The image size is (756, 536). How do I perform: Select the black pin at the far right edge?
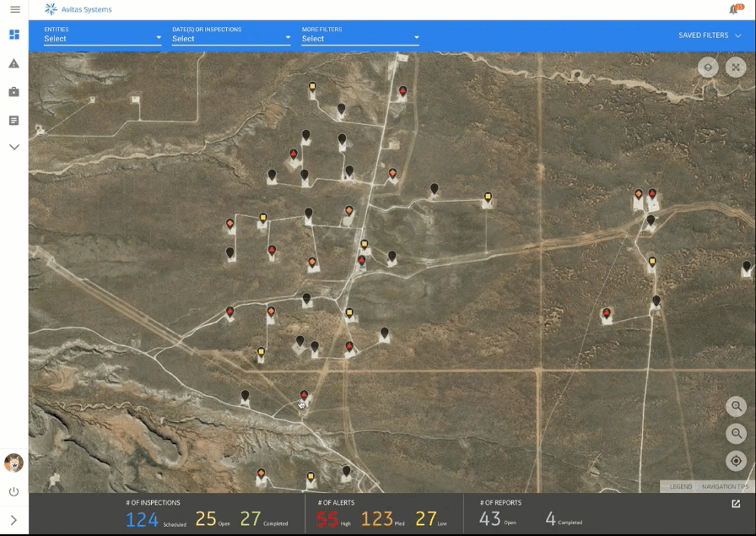747,266
